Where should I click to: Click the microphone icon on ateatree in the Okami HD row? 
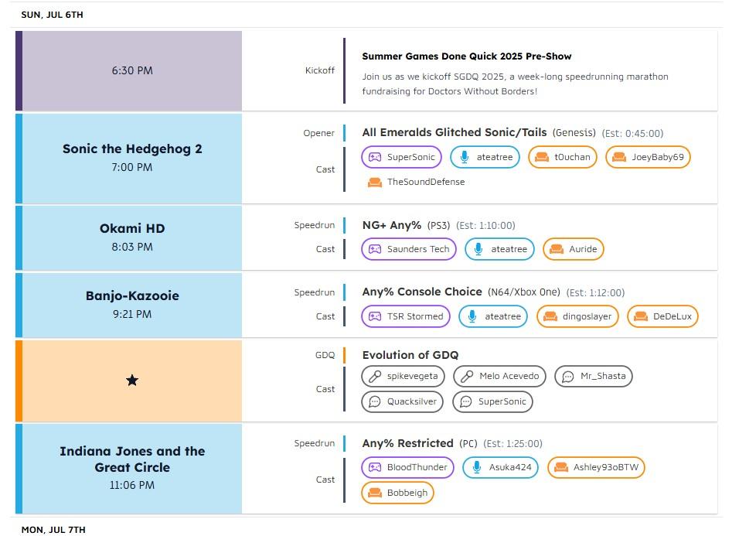(478, 249)
